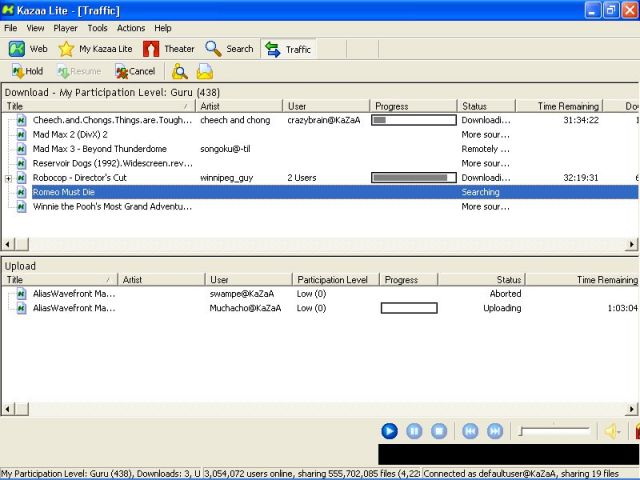Select the Traffic view
640x480 pixels.
click(x=288, y=49)
